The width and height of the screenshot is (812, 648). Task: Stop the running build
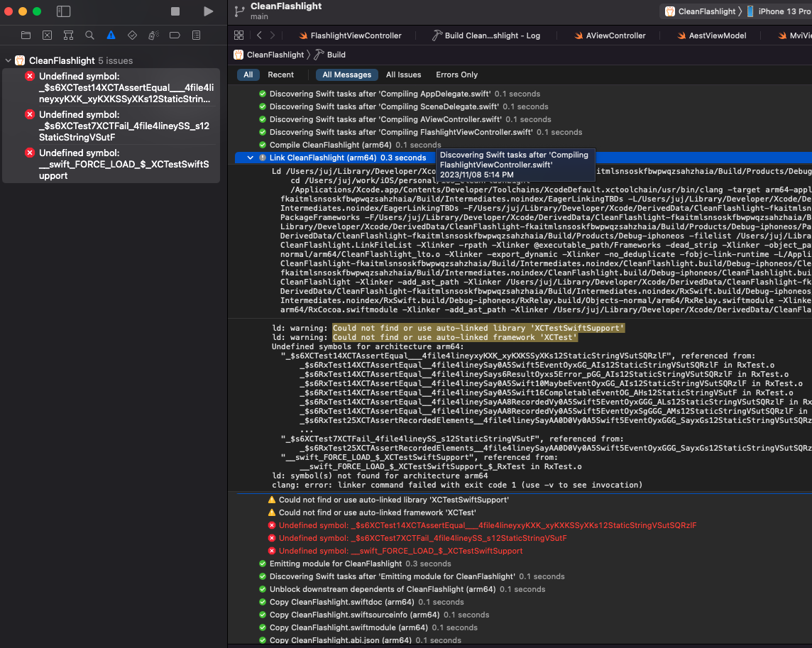pyautogui.click(x=175, y=11)
